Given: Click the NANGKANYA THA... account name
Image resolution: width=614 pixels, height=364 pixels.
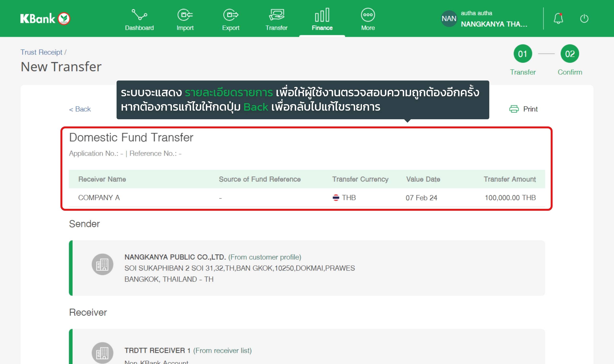Looking at the screenshot, I should click(494, 24).
